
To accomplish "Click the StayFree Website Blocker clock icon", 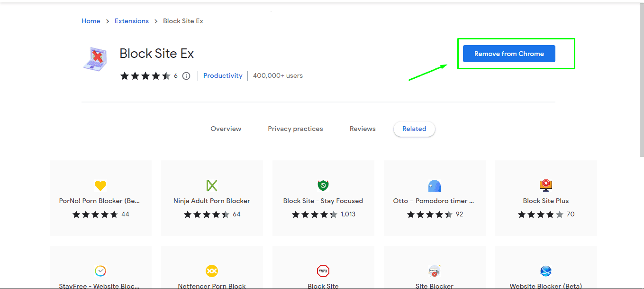I will pos(100,271).
